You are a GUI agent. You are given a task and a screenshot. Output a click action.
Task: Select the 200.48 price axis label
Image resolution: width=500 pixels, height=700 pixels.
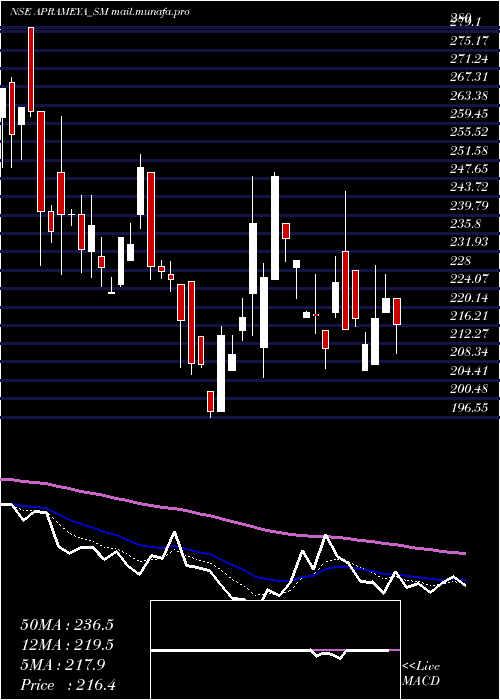(470, 389)
